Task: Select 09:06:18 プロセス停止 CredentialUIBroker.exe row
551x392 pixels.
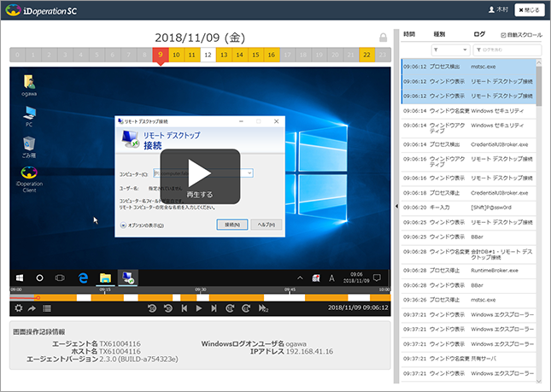Action: 468,193
